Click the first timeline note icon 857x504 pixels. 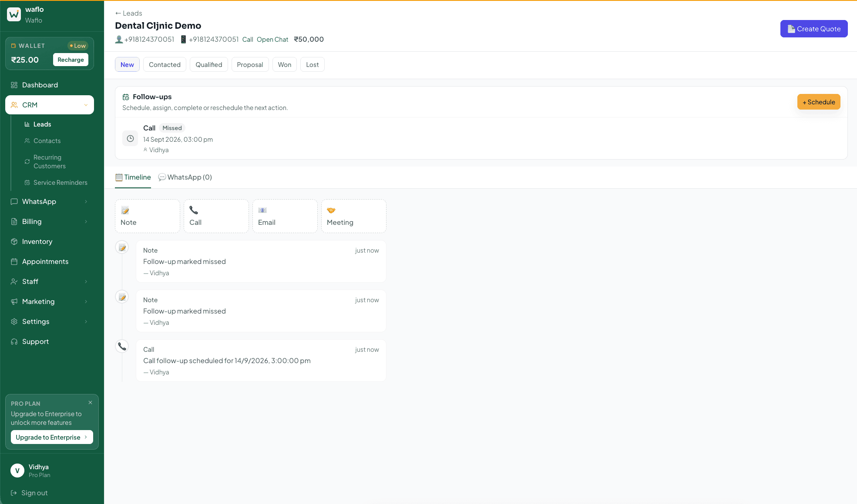(x=122, y=247)
